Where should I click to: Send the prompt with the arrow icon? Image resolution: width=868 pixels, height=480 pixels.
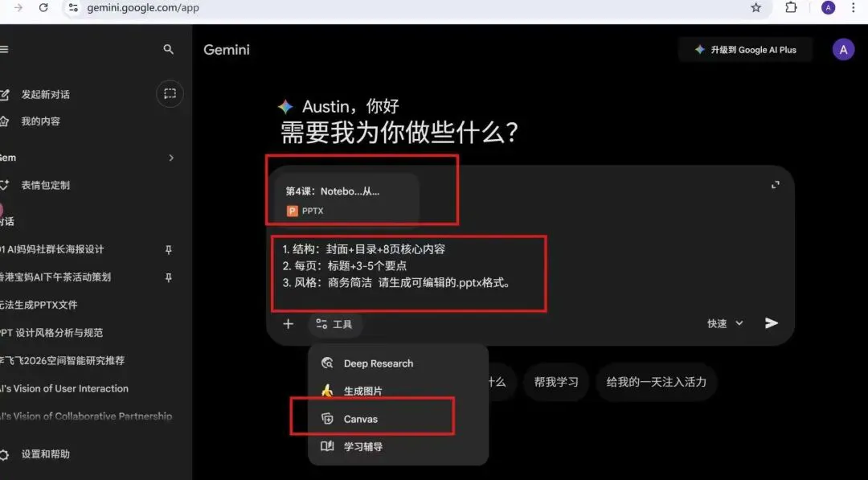(771, 322)
